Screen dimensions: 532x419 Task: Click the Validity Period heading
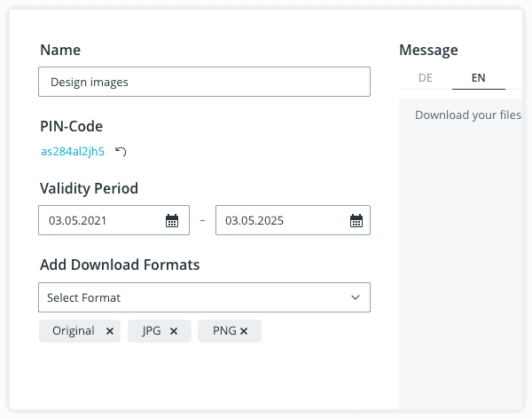[x=89, y=188]
